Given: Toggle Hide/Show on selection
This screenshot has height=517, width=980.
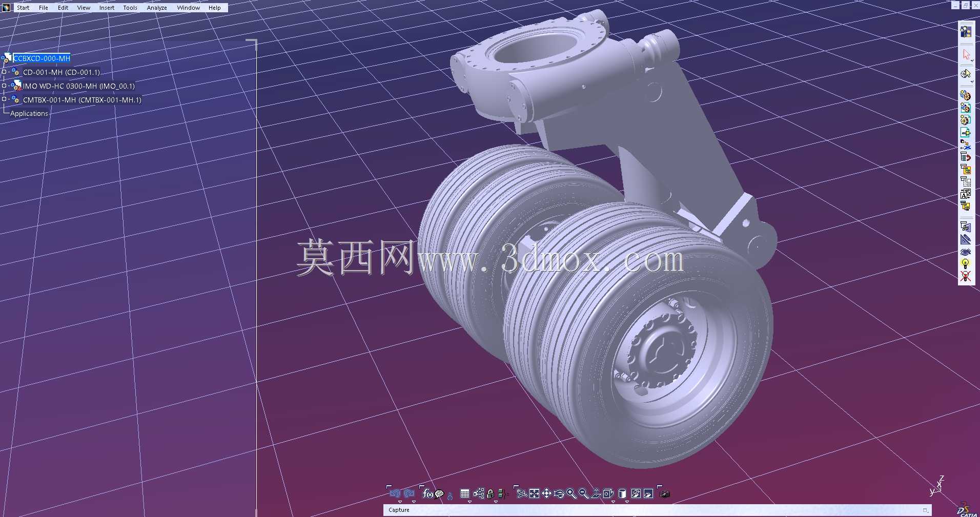Looking at the screenshot, I should coord(636,493).
